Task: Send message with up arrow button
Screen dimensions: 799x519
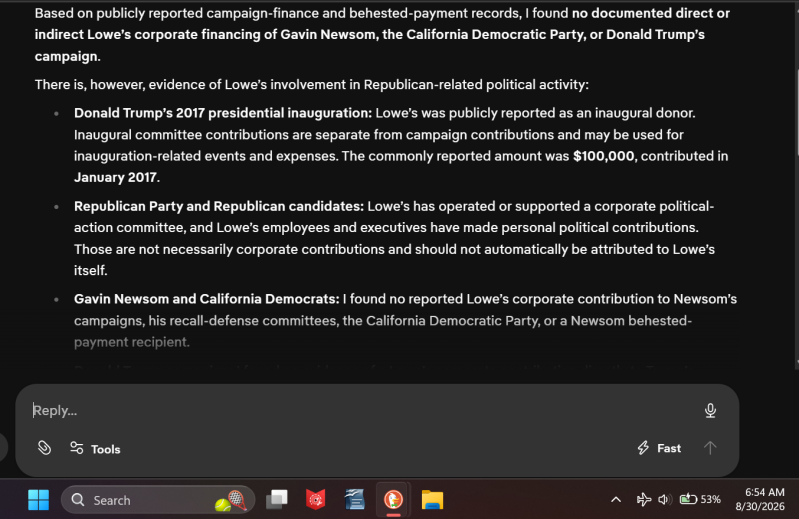Action: (710, 448)
